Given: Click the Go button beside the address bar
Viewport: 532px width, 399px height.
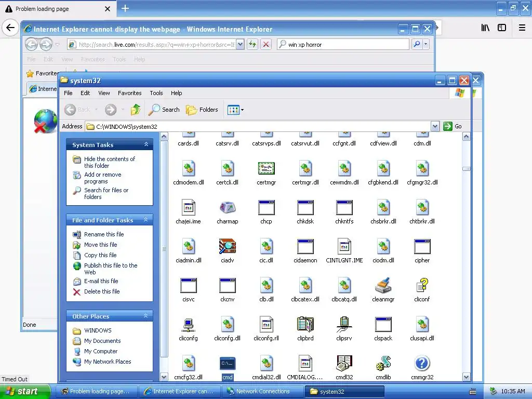Looking at the screenshot, I should pos(453,126).
